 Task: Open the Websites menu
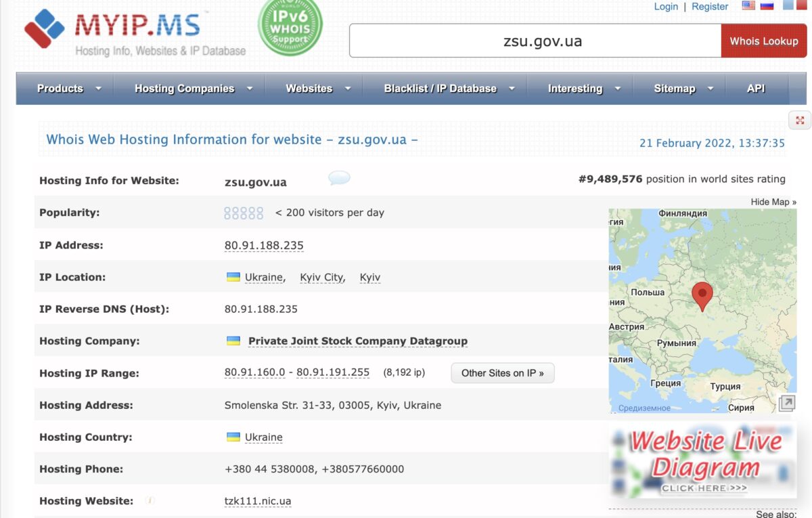coord(309,88)
